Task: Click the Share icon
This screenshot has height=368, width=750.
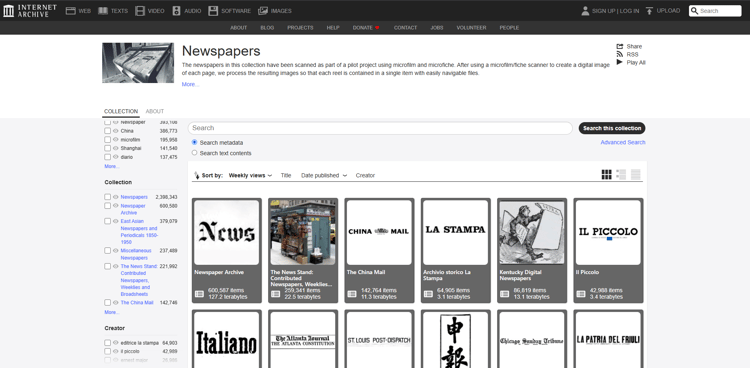Action: click(620, 46)
